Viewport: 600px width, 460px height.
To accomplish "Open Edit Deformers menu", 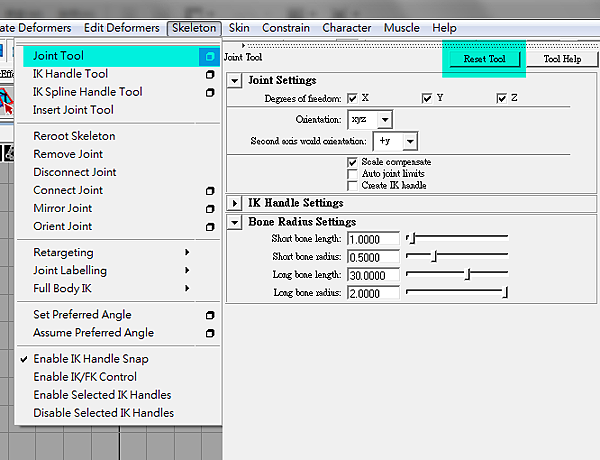I will click(122, 28).
